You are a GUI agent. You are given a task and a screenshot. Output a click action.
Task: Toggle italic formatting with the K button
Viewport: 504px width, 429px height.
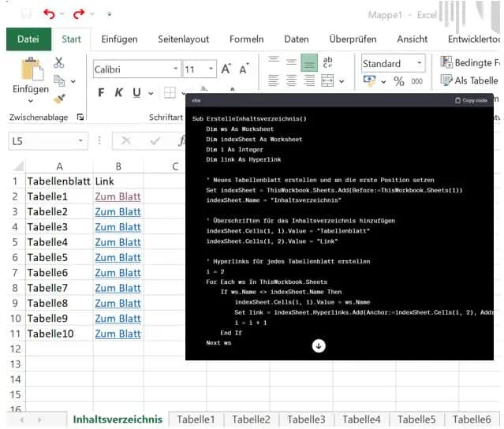pyautogui.click(x=119, y=92)
